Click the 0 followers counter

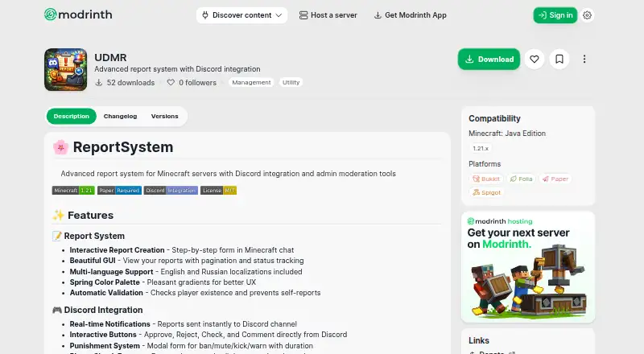192,83
